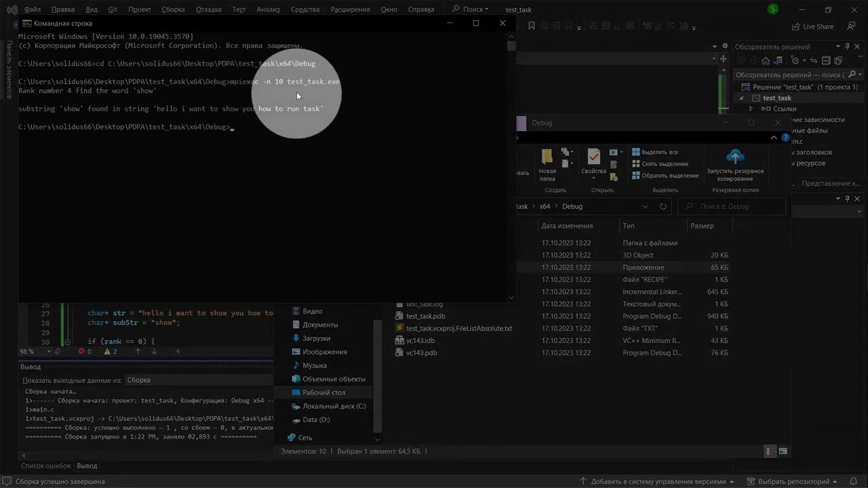
Task: Click the switch views icon in Solution Explorer
Action: coord(778,61)
